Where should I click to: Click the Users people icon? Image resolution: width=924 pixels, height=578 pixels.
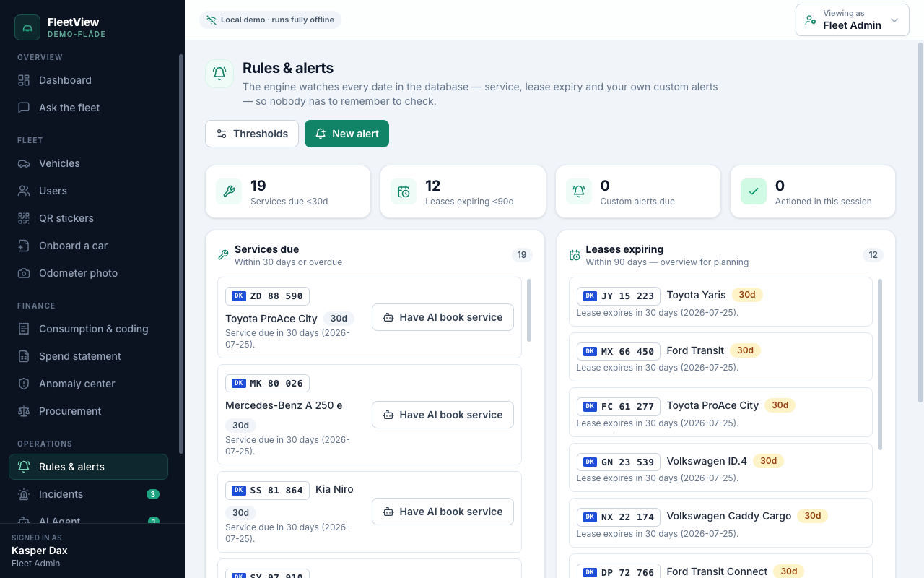[25, 191]
